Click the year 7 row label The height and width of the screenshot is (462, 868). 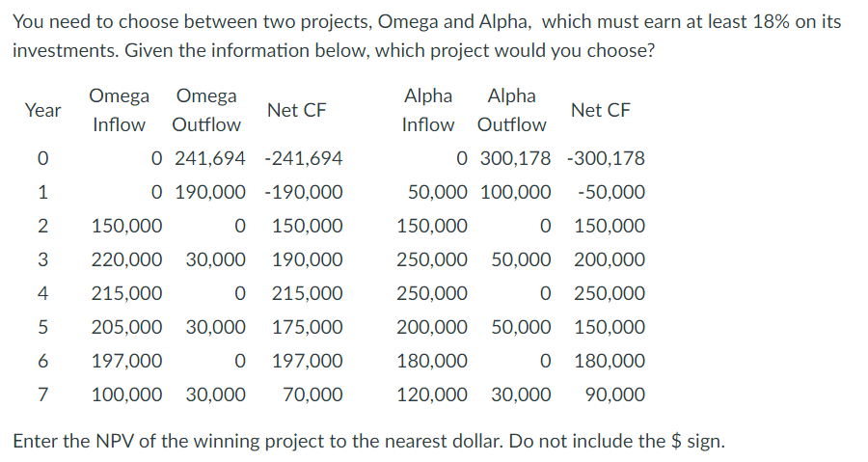42,394
